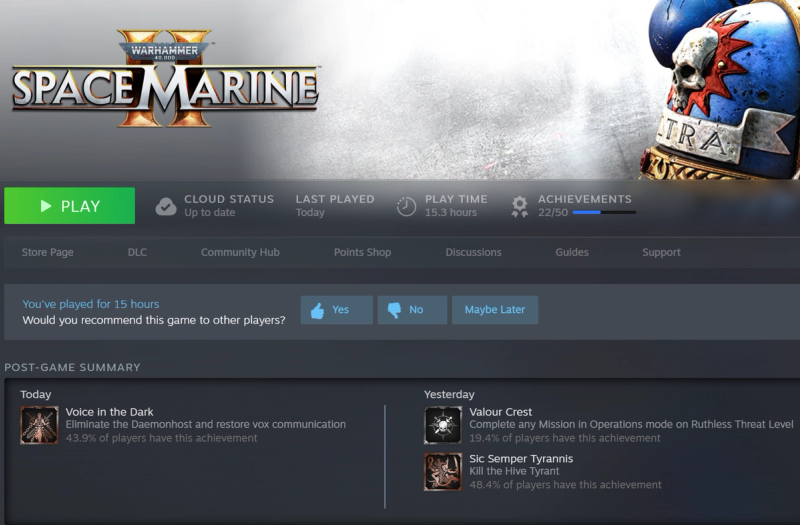Choose Maybe Later for the review prompt

coord(495,310)
